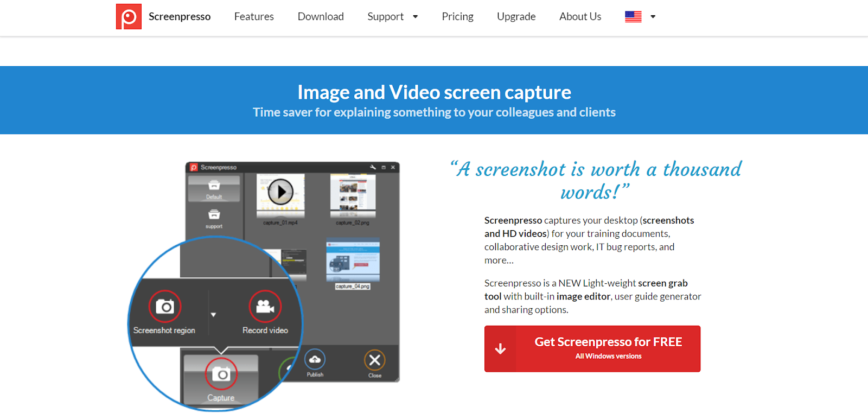Play the capture_01.mp4 video thumbnail

coord(280,192)
